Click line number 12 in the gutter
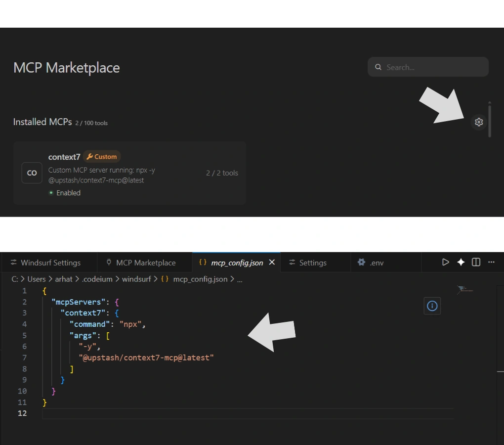Image resolution: width=504 pixels, height=445 pixels. (22, 413)
